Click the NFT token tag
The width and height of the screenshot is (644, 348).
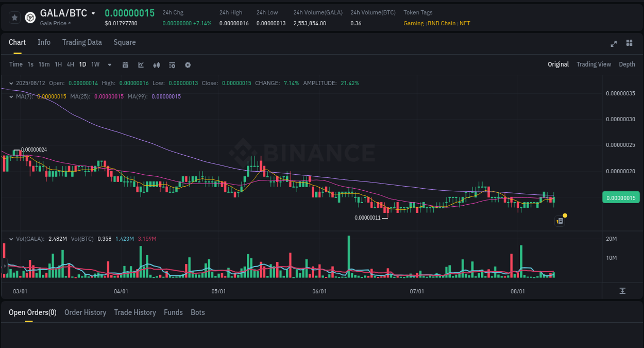(x=465, y=23)
